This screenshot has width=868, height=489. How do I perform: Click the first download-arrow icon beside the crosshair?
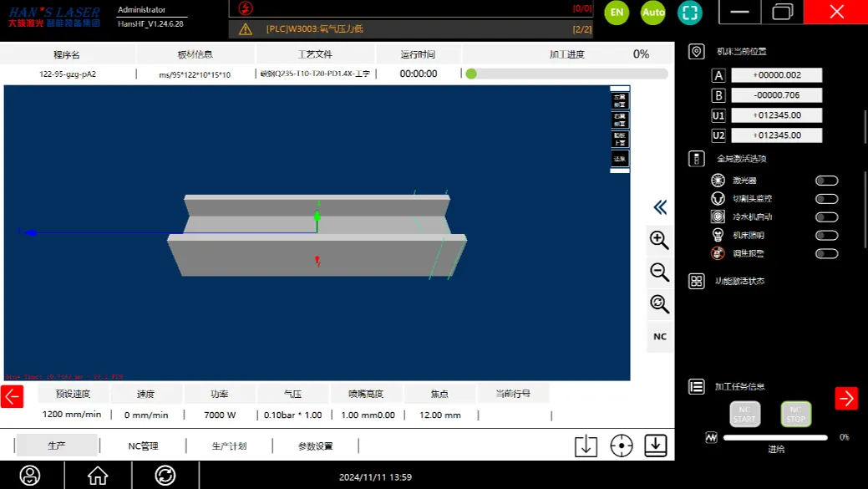pyautogui.click(x=586, y=446)
